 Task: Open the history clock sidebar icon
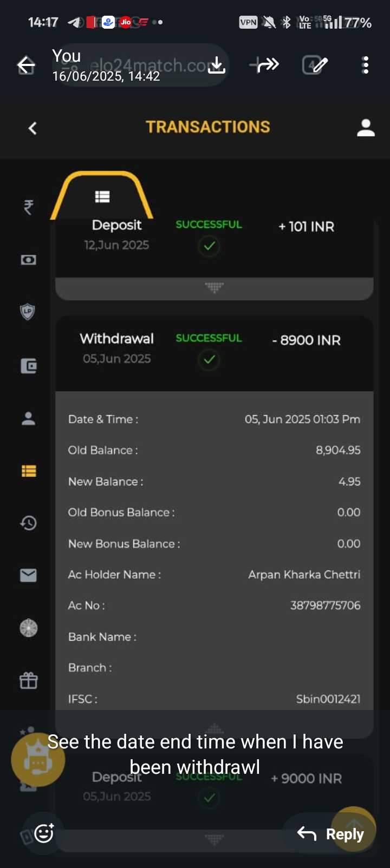click(x=28, y=523)
